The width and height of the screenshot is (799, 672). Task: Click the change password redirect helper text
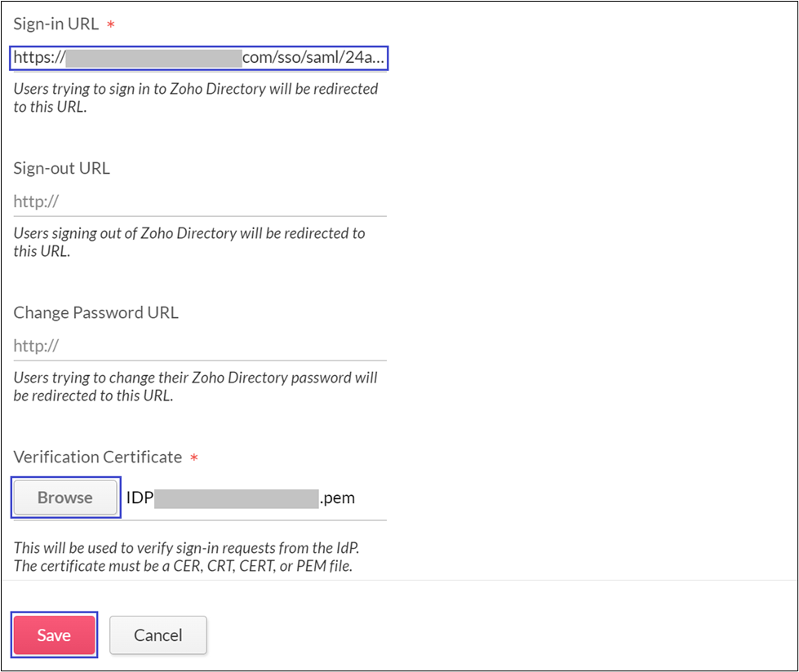click(x=195, y=387)
